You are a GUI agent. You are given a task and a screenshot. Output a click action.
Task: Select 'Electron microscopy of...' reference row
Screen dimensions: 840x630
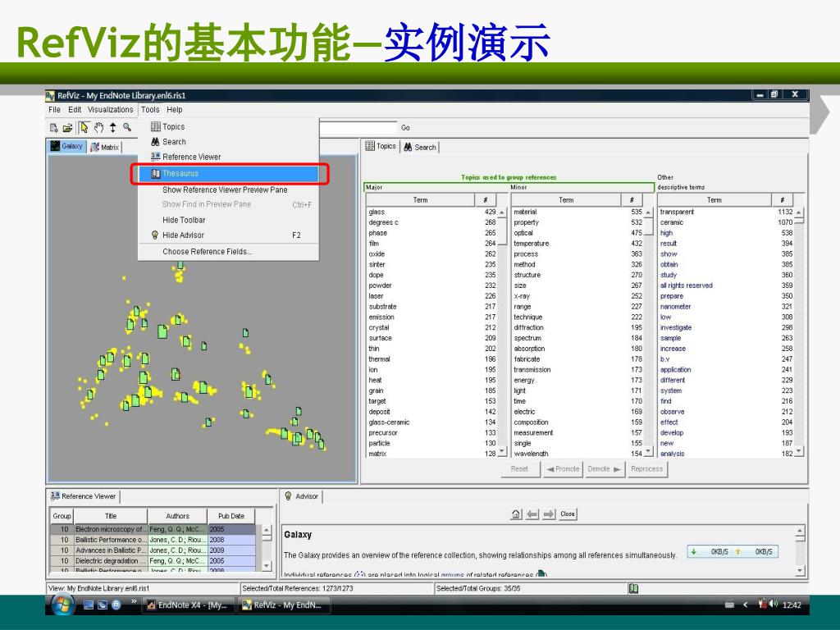point(153,529)
